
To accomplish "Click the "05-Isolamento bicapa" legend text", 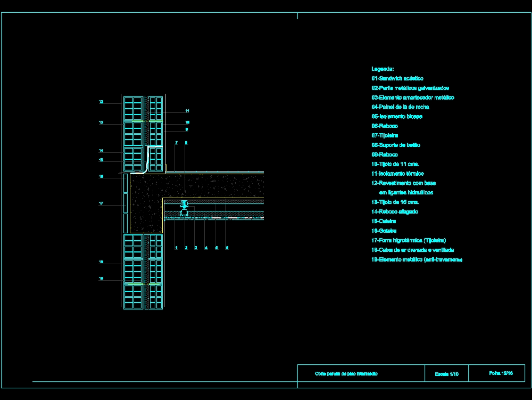I will pos(396,116).
